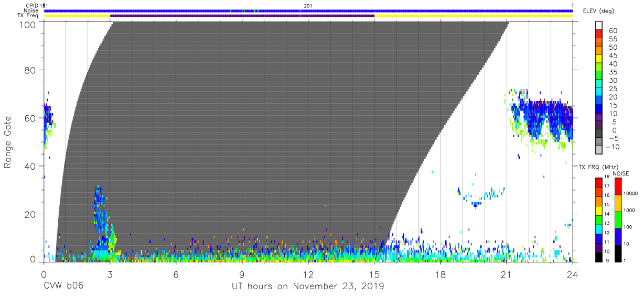This screenshot has width=644, height=297.
Task: Click the 13 label on TX FRQ colorbar
Action: point(608,223)
